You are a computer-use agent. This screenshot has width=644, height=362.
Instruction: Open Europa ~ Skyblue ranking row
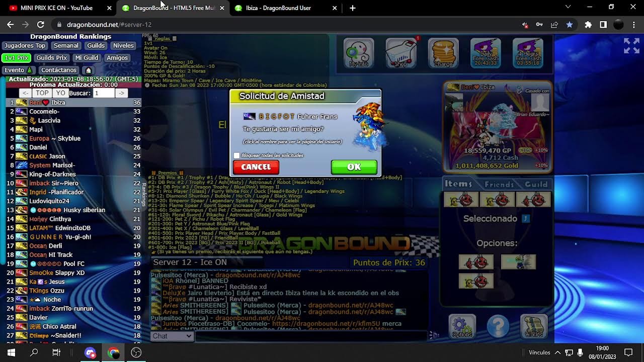click(73, 138)
